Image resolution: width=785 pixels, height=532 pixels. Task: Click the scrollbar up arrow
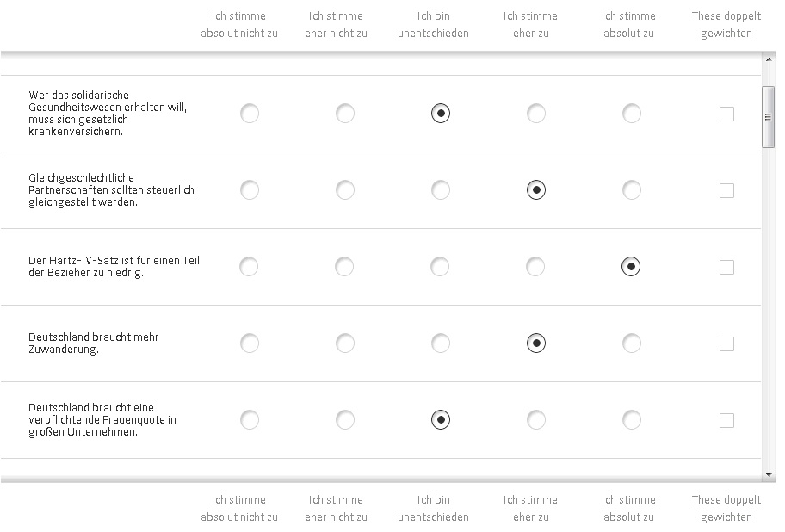pyautogui.click(x=769, y=59)
